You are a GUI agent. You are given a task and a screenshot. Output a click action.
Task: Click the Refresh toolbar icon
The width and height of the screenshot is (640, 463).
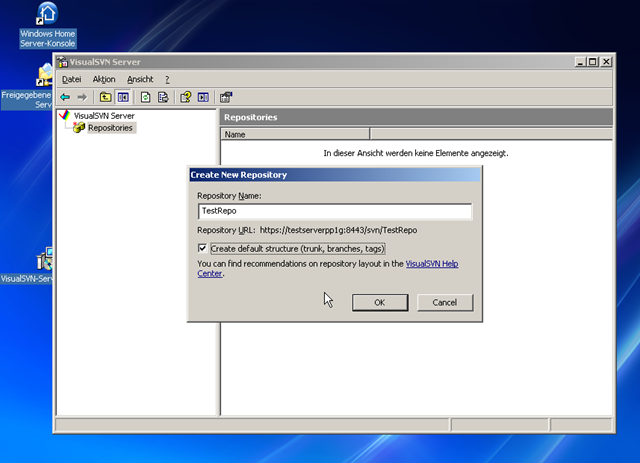click(145, 97)
